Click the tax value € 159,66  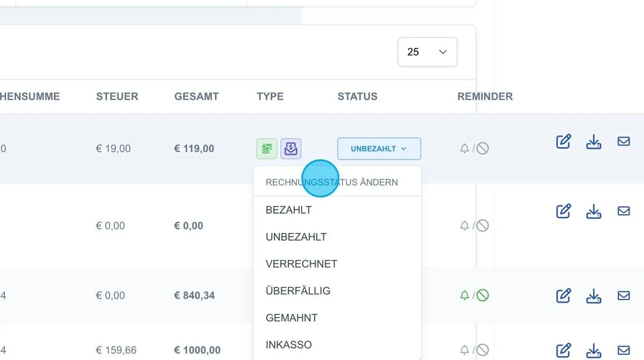116,350
